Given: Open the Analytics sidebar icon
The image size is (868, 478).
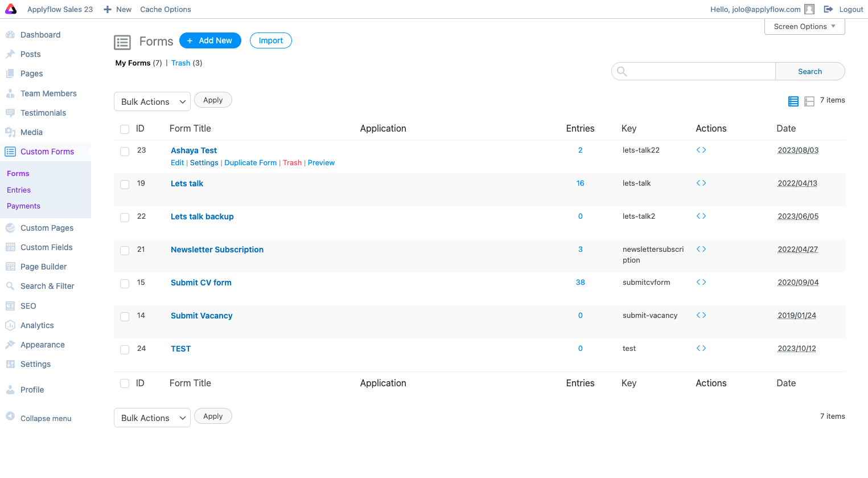Looking at the screenshot, I should (10, 325).
